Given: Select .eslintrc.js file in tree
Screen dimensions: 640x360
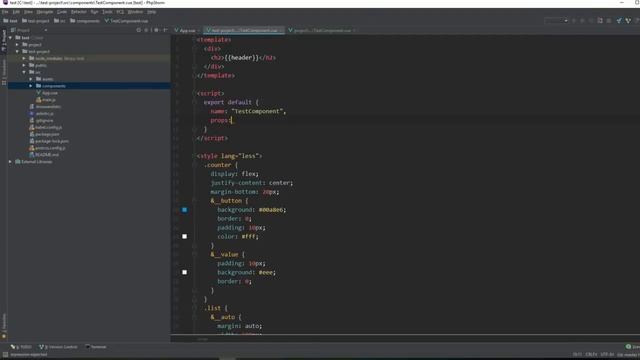Looking at the screenshot, I should click(x=41, y=113).
